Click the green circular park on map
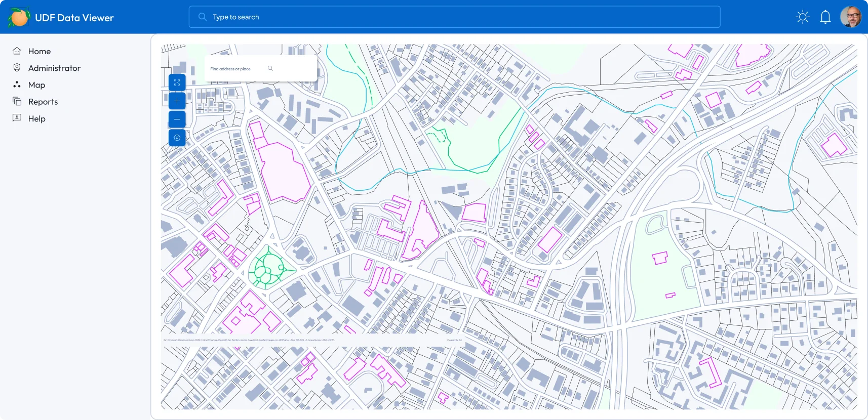This screenshot has width=868, height=420. [x=268, y=268]
